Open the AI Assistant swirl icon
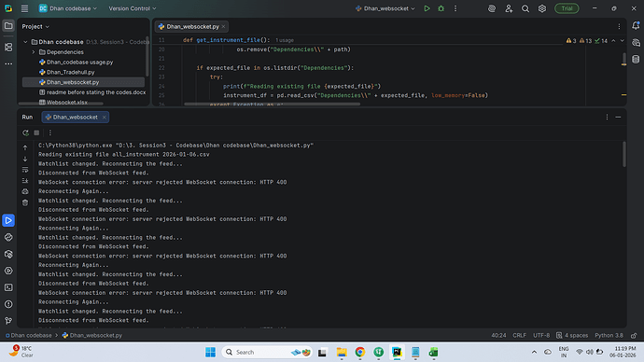Viewport: 644px width, 362px height. point(492,8)
